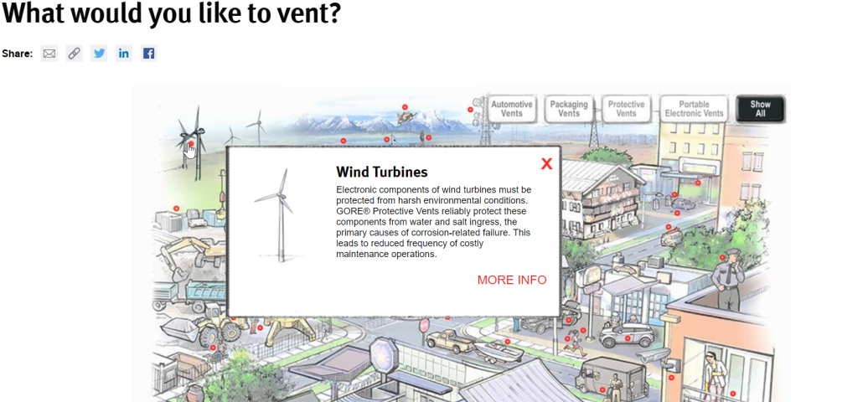Switch to the Protective Vents filter
Image resolution: width=868 pixels, height=402 pixels.
pyautogui.click(x=626, y=109)
